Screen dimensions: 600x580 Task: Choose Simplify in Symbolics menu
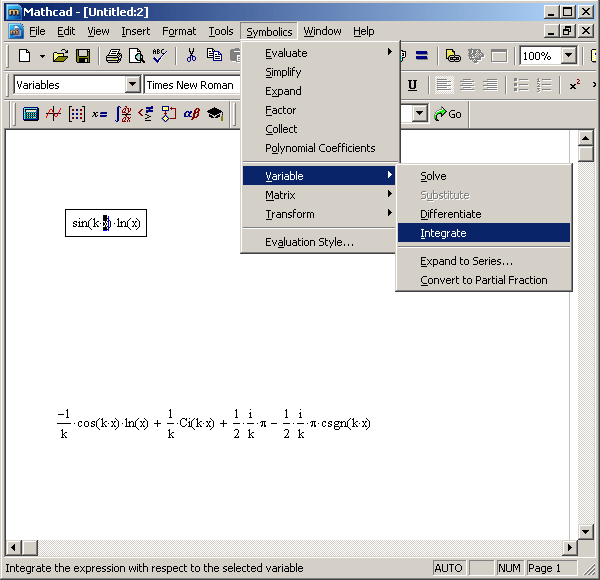[x=283, y=72]
